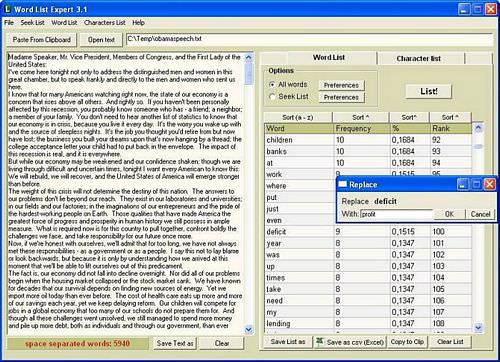Sort by the Frequency column

point(361,117)
